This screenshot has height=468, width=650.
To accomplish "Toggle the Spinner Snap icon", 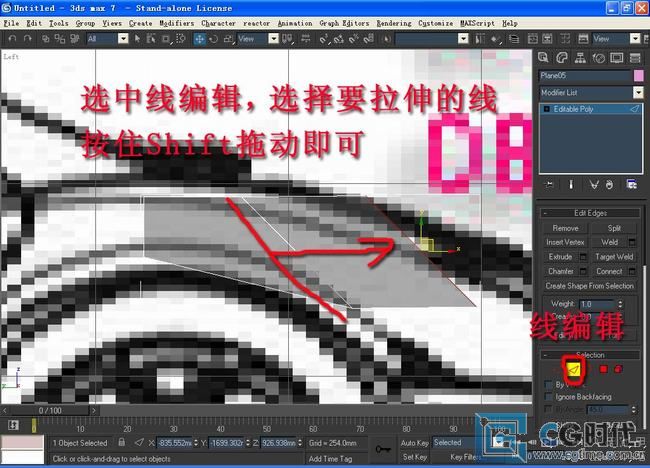I will point(368,39).
